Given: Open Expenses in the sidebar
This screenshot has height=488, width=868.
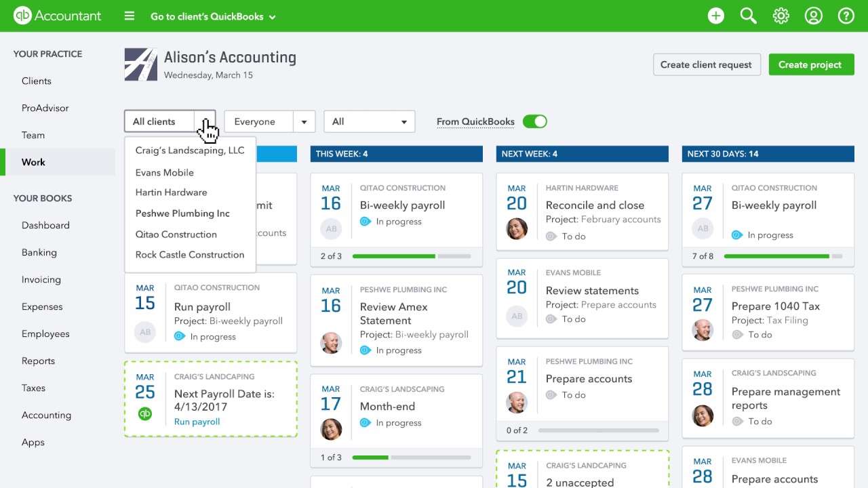Looking at the screenshot, I should tap(42, 306).
